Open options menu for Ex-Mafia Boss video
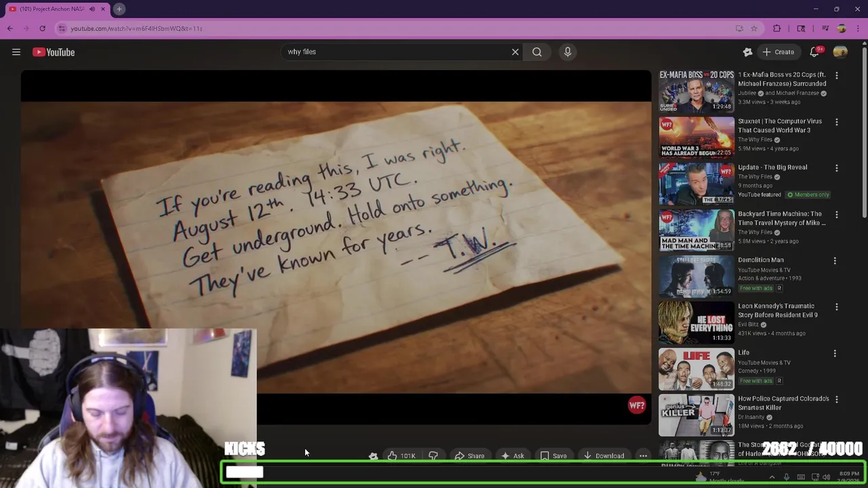This screenshot has height=488, width=868. (836, 75)
